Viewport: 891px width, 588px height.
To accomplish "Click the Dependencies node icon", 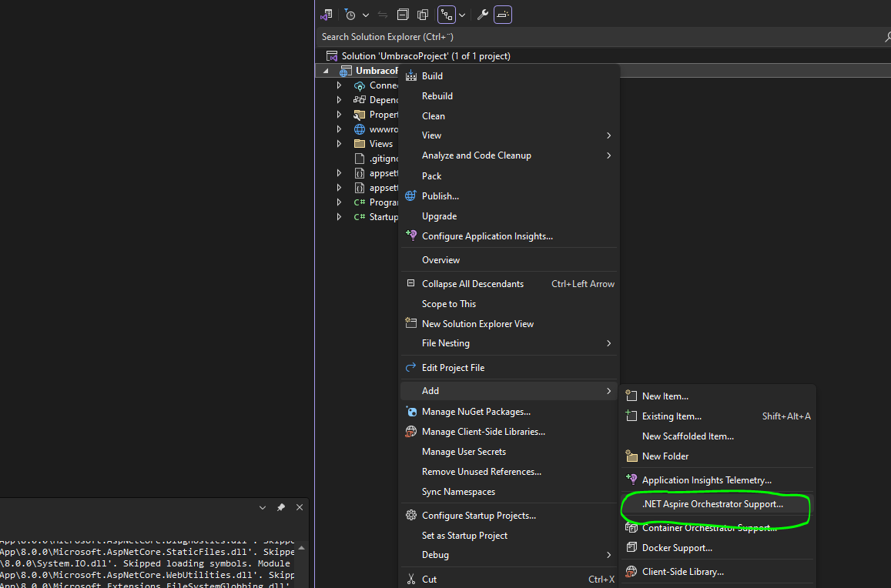I will (x=359, y=100).
